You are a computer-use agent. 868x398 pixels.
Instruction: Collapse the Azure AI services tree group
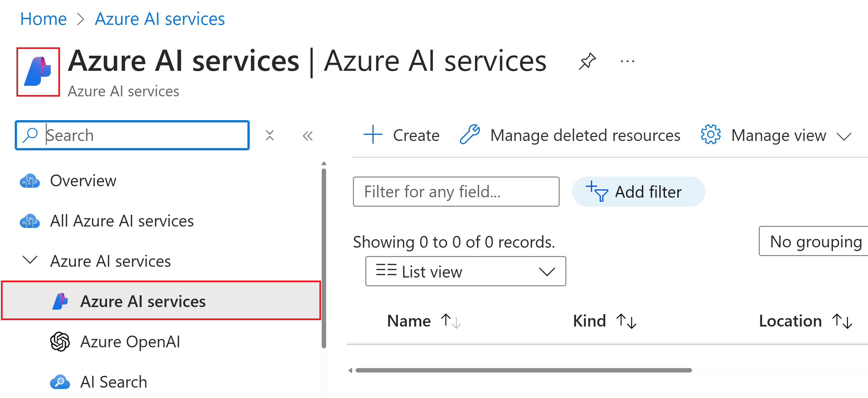29,260
